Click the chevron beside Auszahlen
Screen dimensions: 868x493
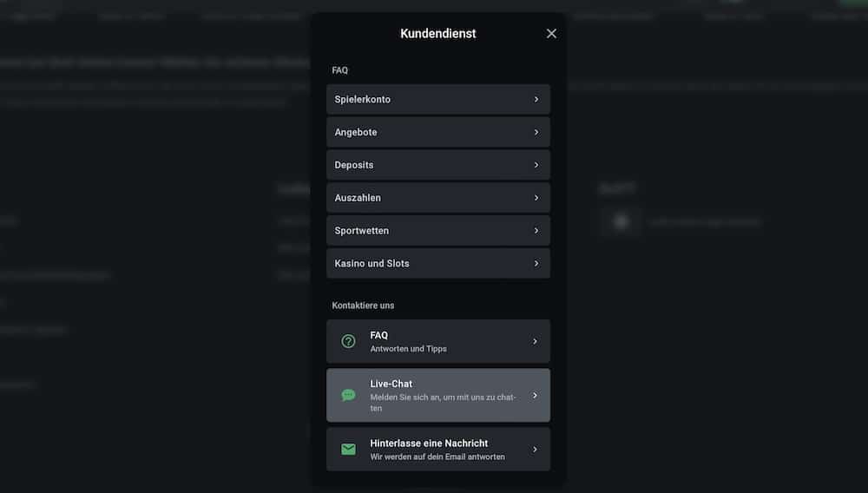coord(536,198)
